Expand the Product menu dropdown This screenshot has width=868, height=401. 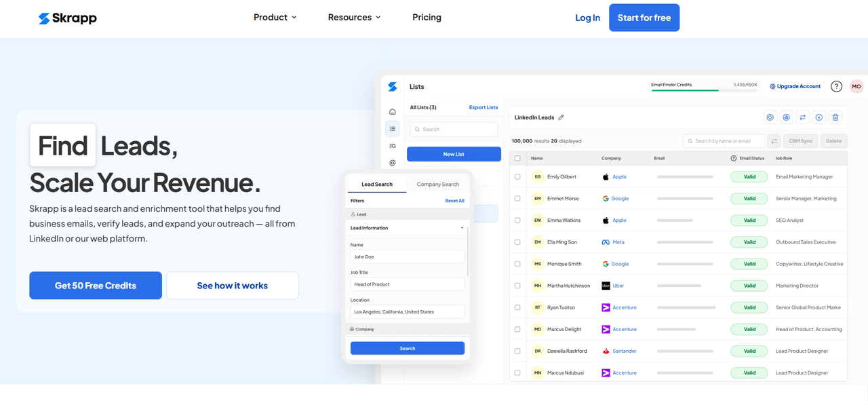point(275,17)
